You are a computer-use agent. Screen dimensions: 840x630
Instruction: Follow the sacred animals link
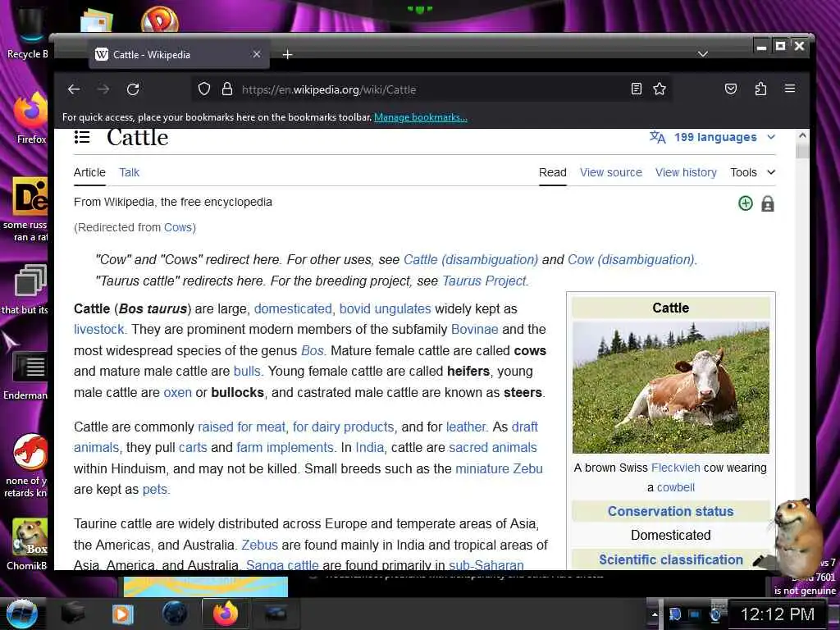[493, 447]
